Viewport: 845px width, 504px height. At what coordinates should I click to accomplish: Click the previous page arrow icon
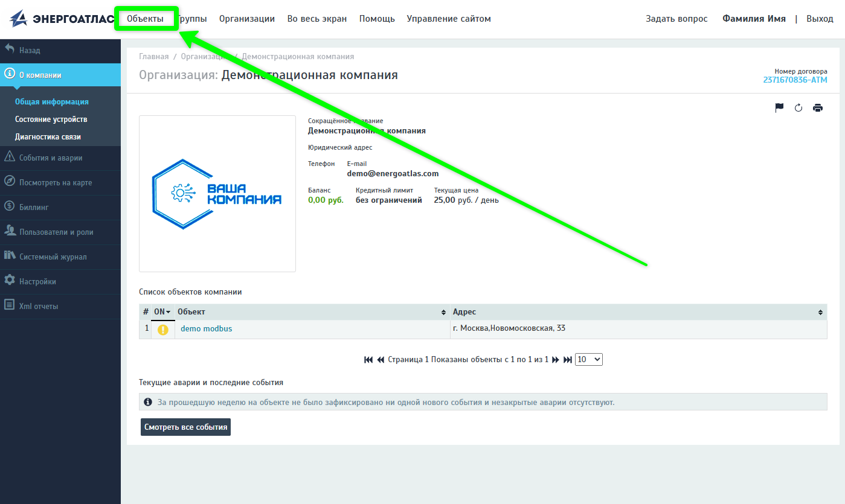381,360
